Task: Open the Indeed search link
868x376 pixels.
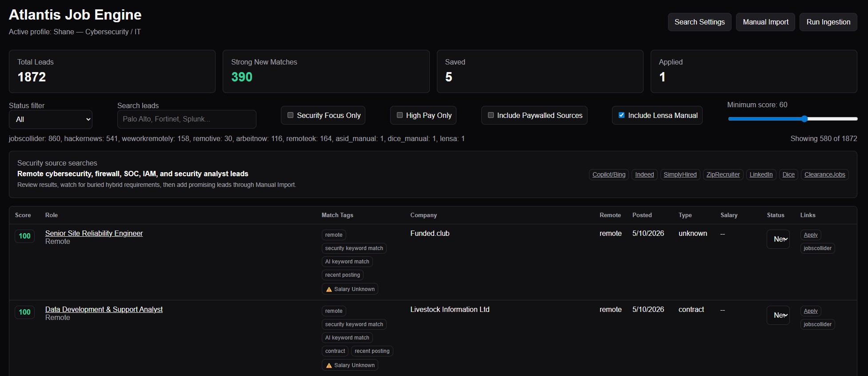Action: coord(644,174)
